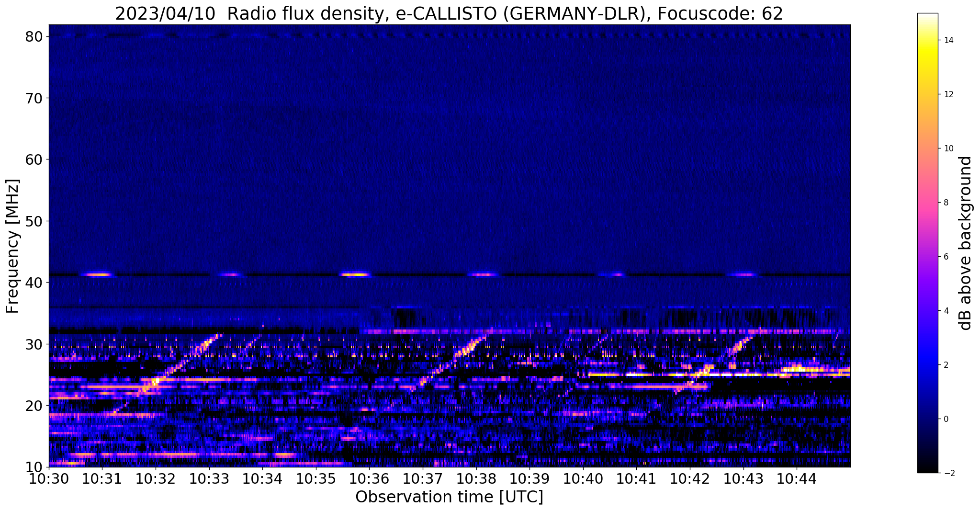Click the 10:39 time tick label
Viewport: 980px width, 511px height.
coord(529,478)
